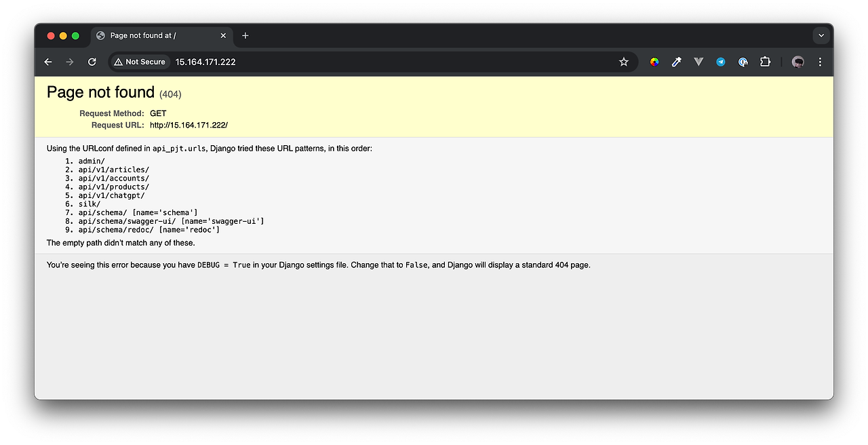Go back to the previous page

point(48,62)
